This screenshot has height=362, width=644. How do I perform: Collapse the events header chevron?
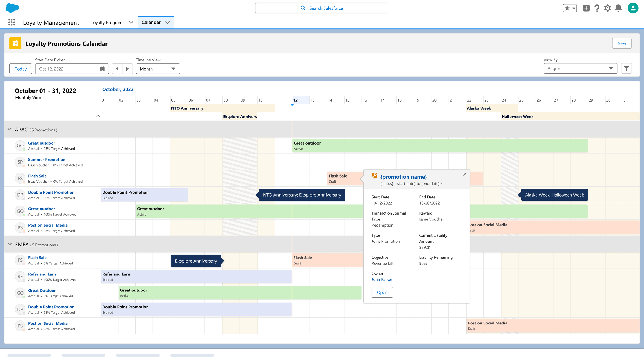[98, 116]
